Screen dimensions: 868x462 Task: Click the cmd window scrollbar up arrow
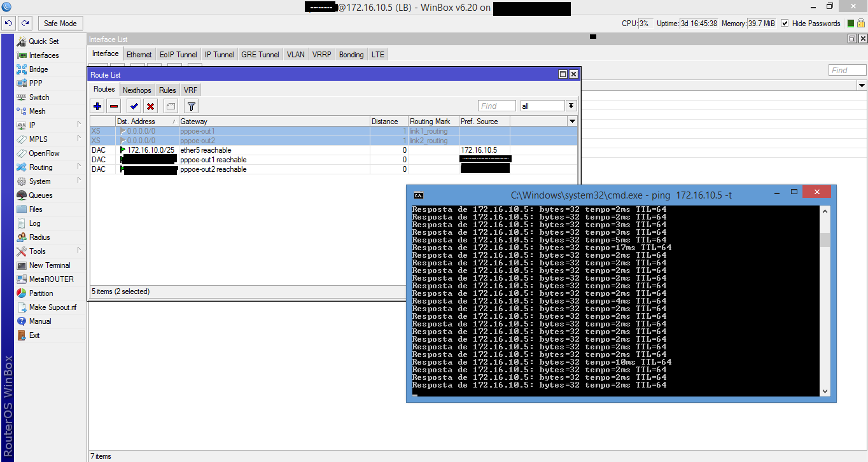tap(825, 211)
